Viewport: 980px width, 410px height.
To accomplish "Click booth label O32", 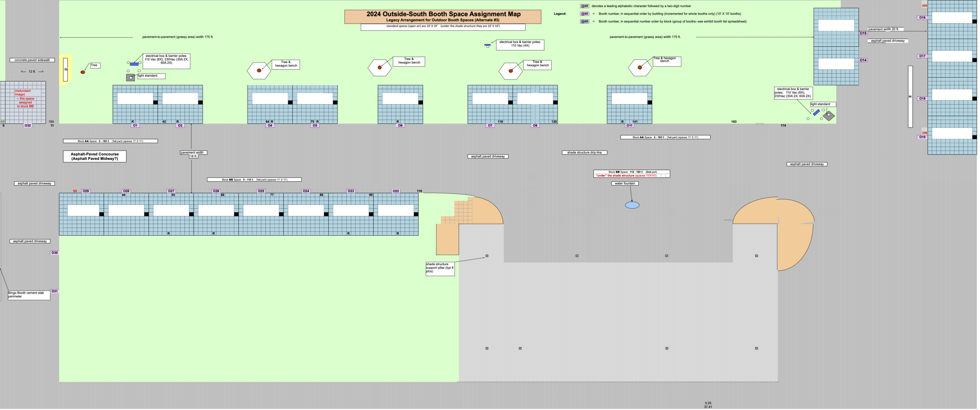I will click(28, 126).
